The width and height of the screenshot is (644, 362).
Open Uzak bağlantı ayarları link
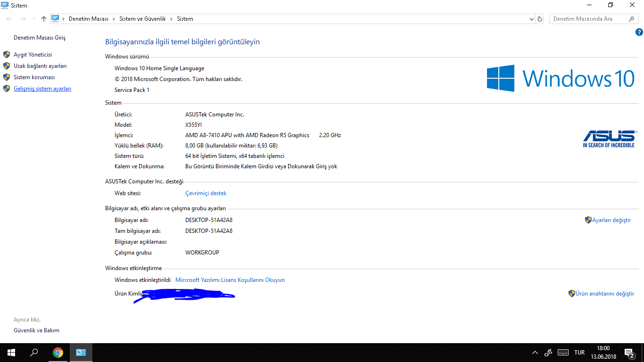pos(40,66)
